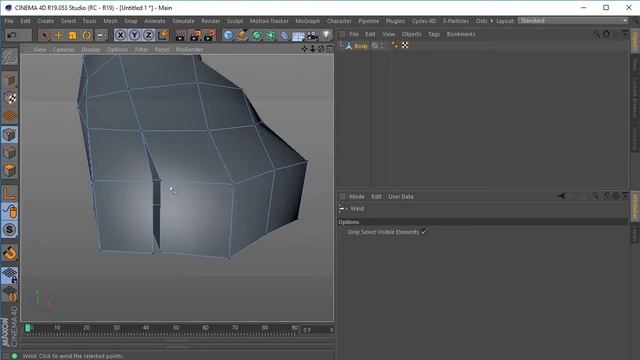Enable the Axis mode icon

[9, 193]
